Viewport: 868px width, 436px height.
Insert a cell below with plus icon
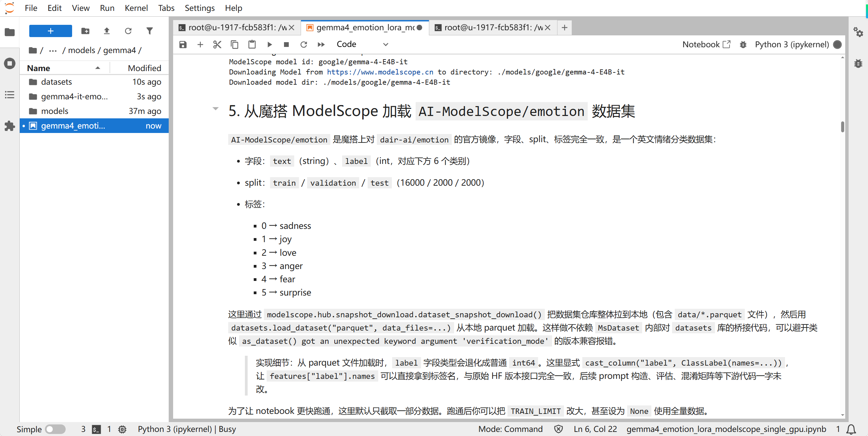[x=200, y=45]
